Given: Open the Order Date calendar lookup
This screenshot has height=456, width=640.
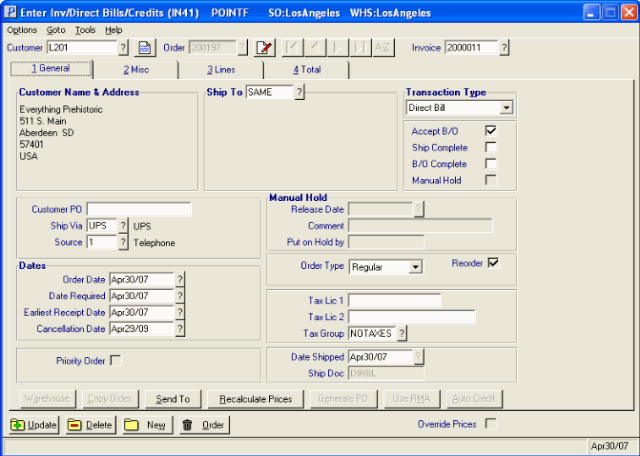Looking at the screenshot, I should 181,280.
